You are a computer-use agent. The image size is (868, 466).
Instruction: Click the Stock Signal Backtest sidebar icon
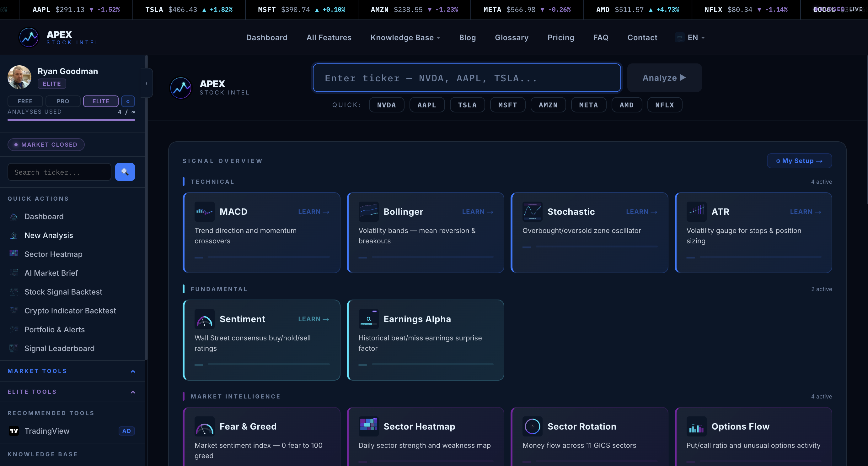[x=14, y=292]
